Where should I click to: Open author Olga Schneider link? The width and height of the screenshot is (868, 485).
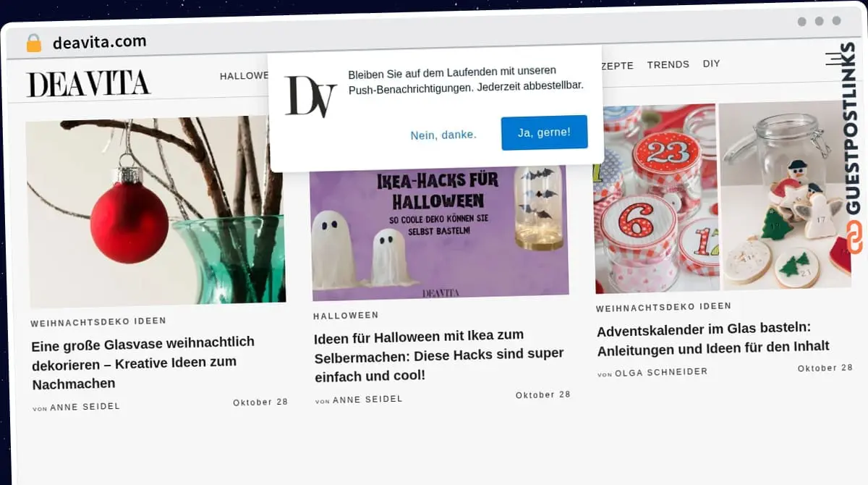(x=661, y=372)
